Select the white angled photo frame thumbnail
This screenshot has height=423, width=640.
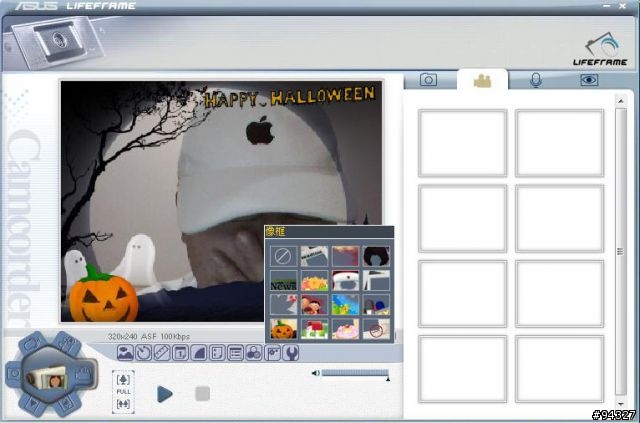(x=376, y=281)
